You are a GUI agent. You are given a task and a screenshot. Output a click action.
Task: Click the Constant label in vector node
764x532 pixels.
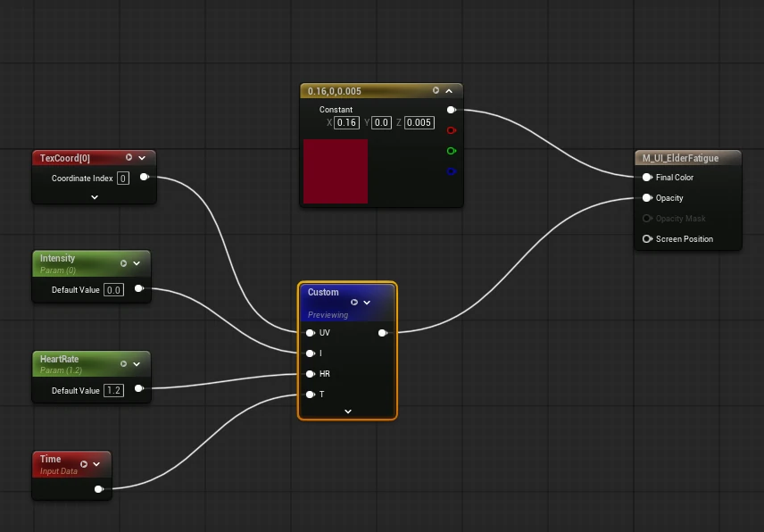336,110
